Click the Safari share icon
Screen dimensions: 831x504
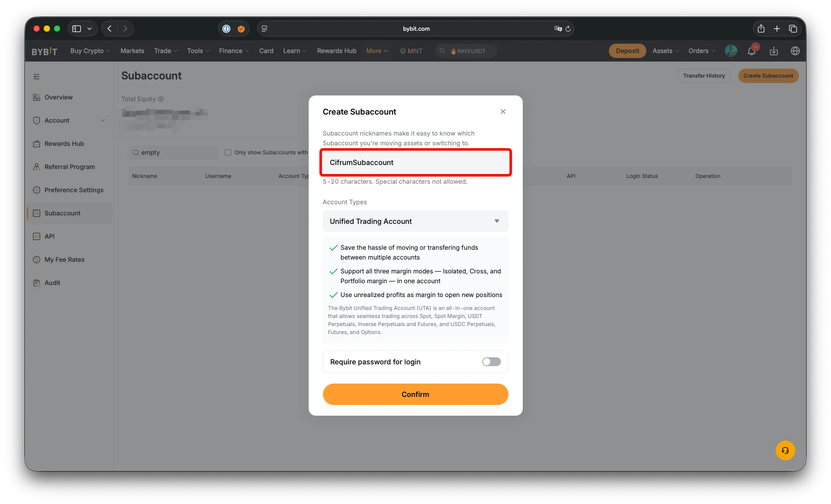[761, 29]
